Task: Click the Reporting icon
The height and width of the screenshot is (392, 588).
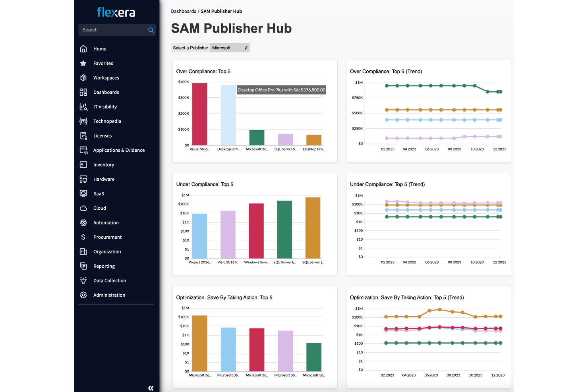Action: point(83,266)
